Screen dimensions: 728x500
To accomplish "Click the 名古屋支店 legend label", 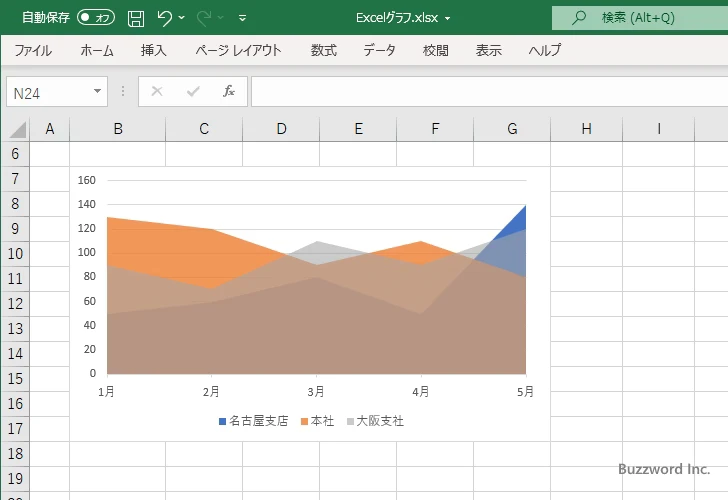I will click(x=259, y=421).
